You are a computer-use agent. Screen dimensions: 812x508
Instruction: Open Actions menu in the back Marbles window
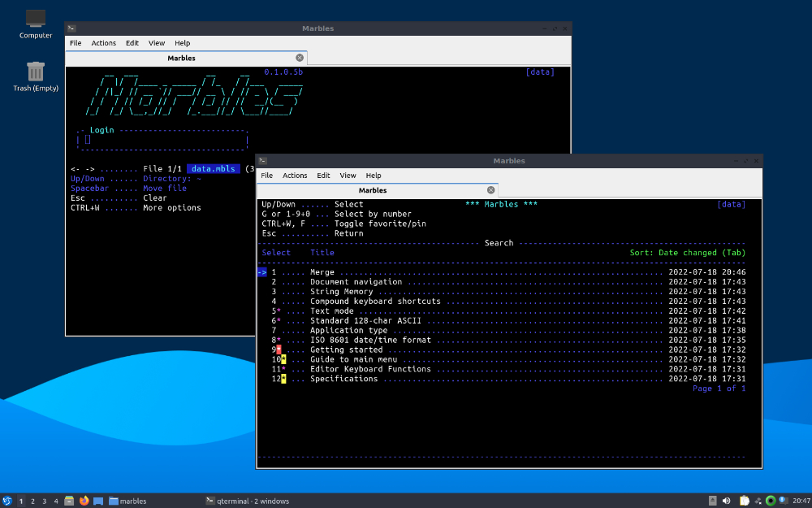click(104, 43)
